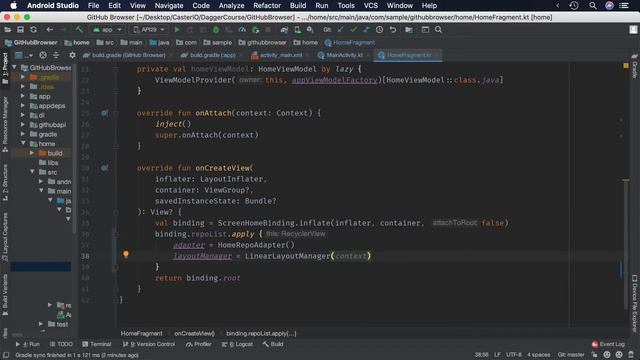This screenshot has height=360, width=640.
Task: Open the app run configuration dropdown
Action: (x=107, y=30)
